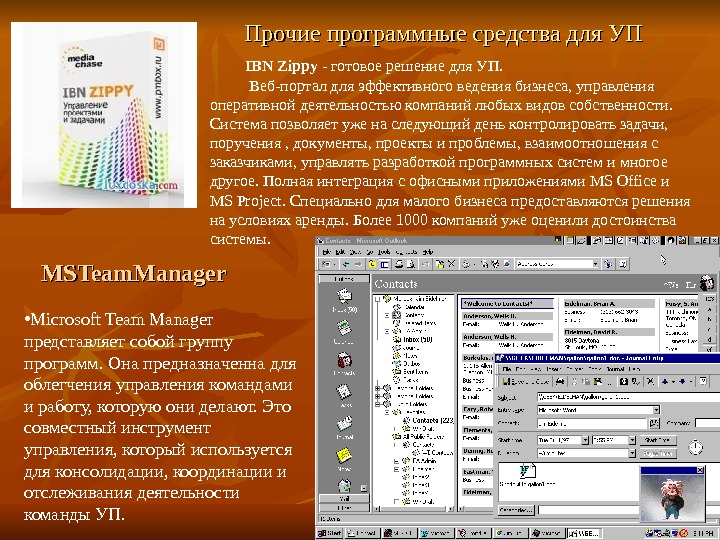Click the Contacts field in Journal Entry
The height and width of the screenshot is (540, 720).
[592, 423]
